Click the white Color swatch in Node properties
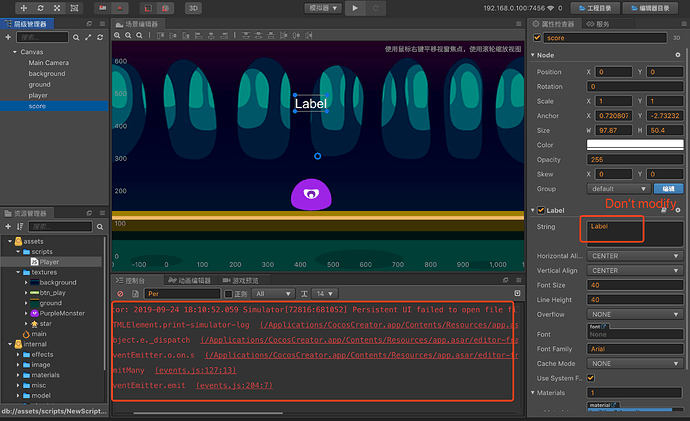This screenshot has width=690, height=421. (x=635, y=145)
